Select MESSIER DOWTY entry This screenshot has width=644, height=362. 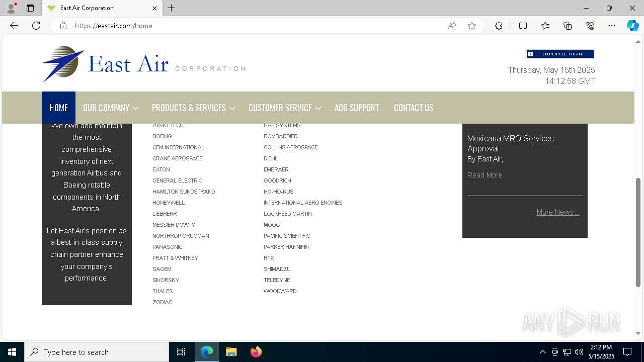(174, 225)
